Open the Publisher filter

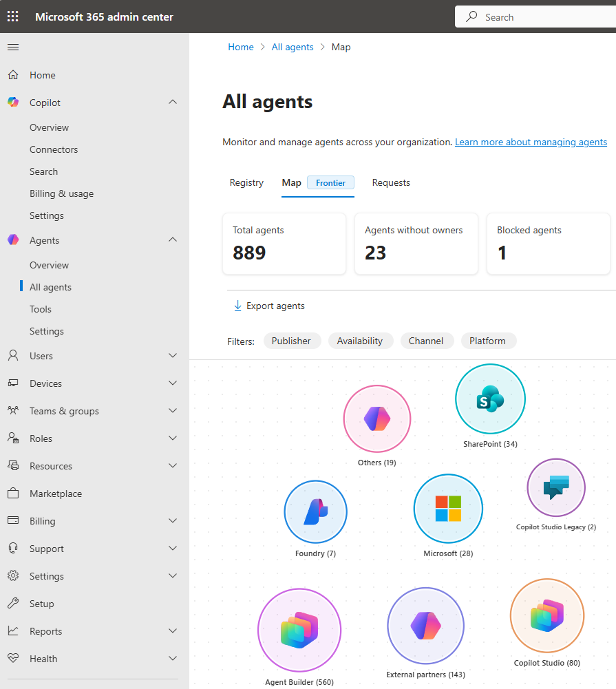coord(291,341)
